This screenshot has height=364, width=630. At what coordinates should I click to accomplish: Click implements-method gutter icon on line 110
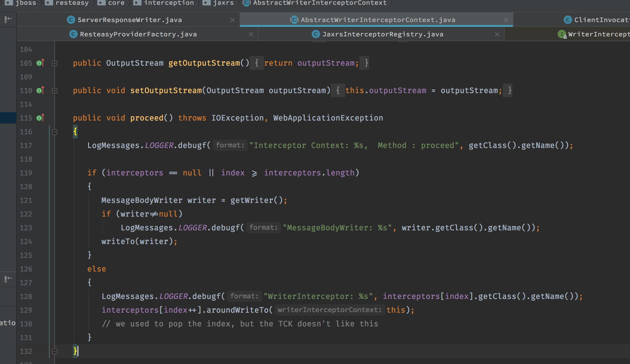(40, 90)
